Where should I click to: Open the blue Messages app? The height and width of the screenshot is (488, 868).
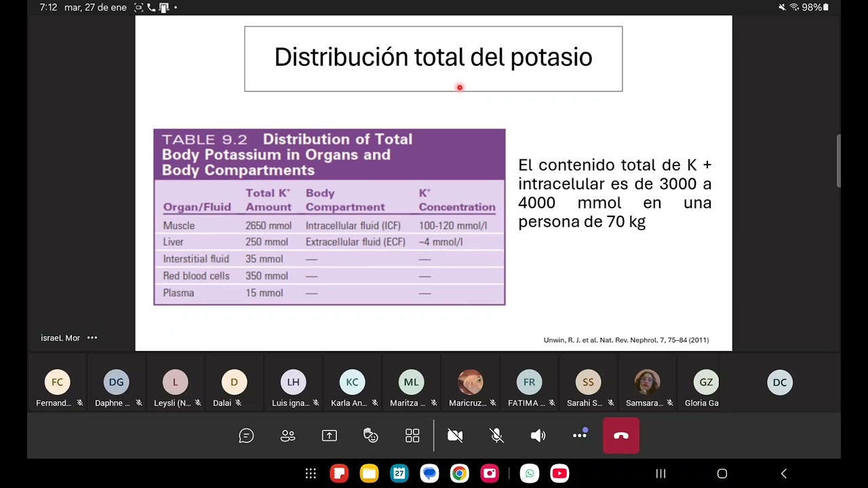[429, 473]
